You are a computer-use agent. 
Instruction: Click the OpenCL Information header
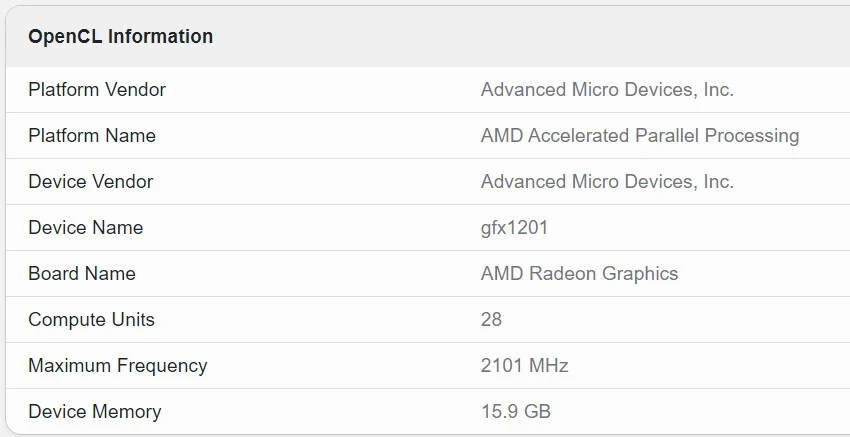pos(120,37)
